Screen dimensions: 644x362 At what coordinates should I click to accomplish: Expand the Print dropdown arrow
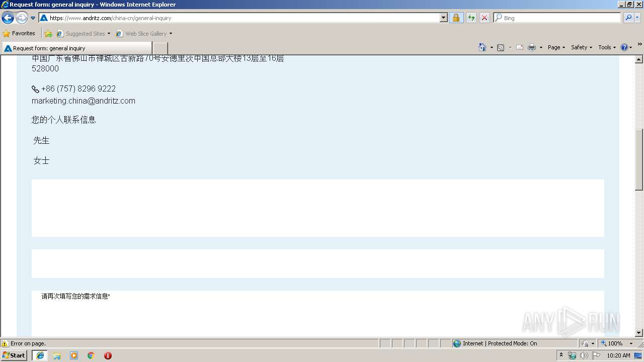click(541, 47)
